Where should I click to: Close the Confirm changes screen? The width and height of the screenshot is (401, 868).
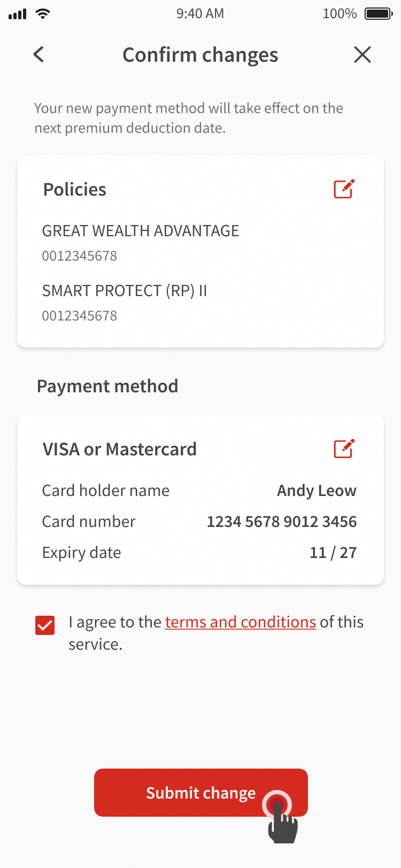pos(362,55)
